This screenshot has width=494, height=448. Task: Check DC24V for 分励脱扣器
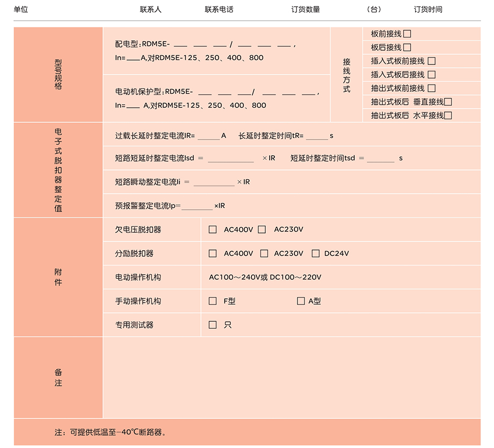tap(315, 253)
